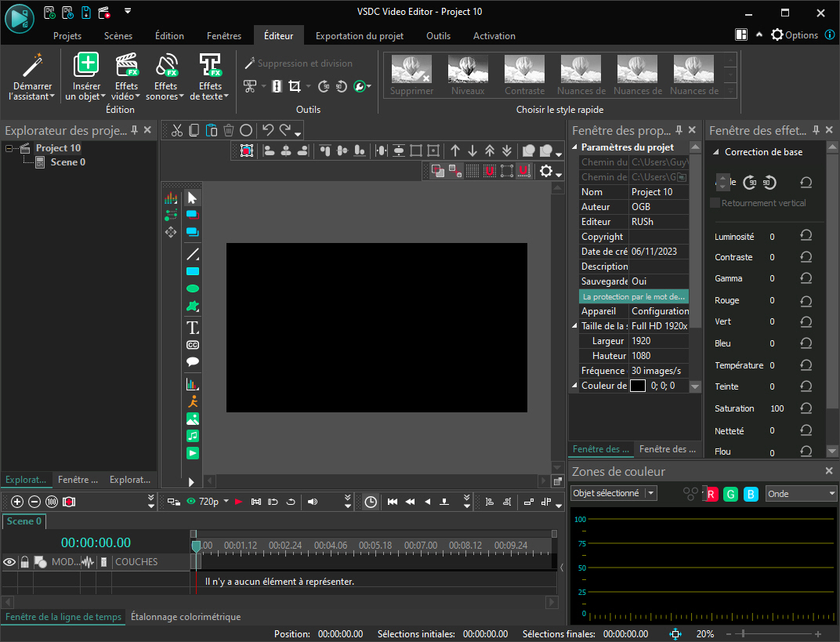
Task: Enable Retournement vertical checkbox
Action: pyautogui.click(x=715, y=202)
